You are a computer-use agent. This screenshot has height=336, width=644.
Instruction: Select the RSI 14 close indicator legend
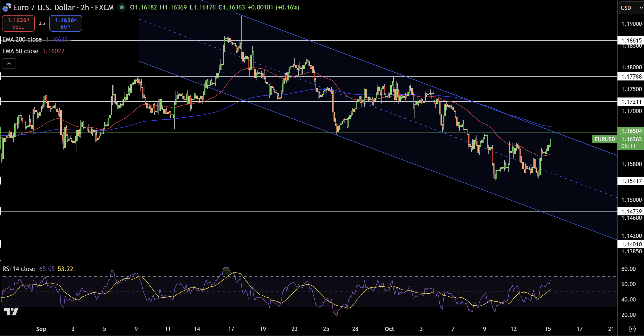point(18,269)
